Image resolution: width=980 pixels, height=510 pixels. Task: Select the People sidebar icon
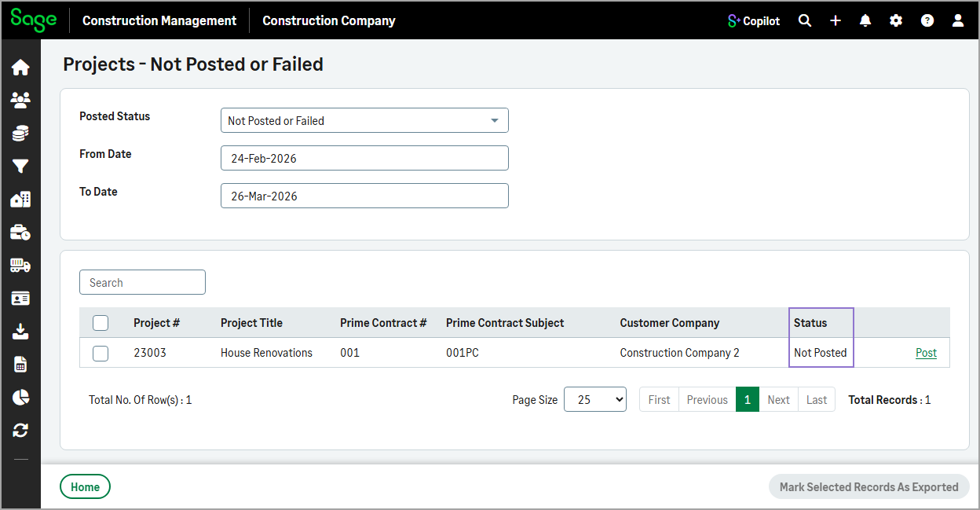click(x=21, y=100)
